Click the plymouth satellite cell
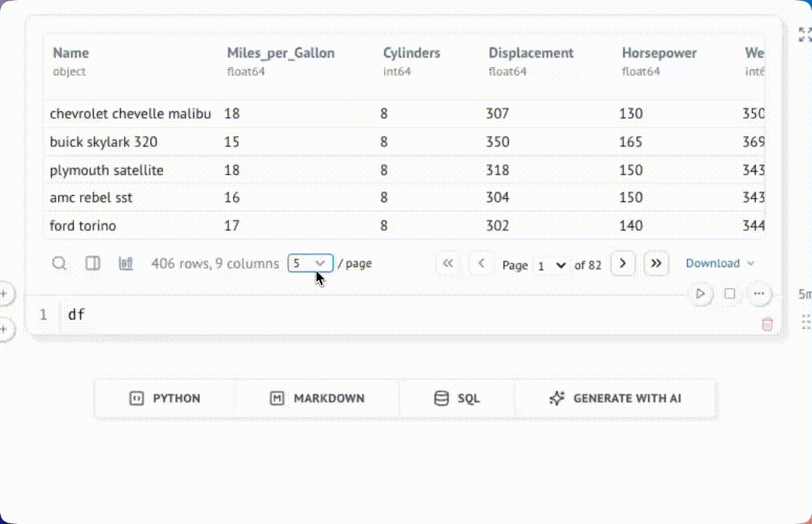The height and width of the screenshot is (524, 812). 107,170
